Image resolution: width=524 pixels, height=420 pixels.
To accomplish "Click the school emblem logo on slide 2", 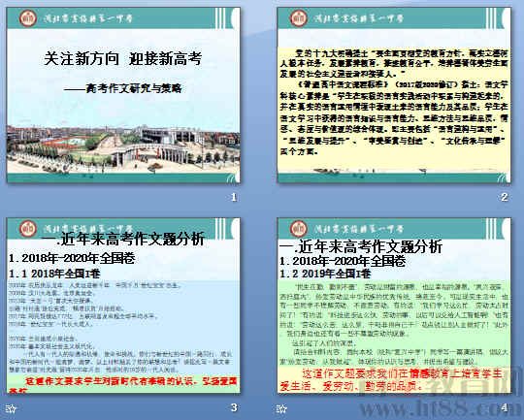I will (x=299, y=18).
